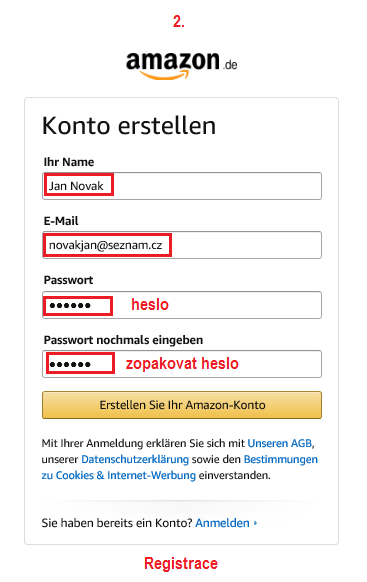Image resolution: width=367 pixels, height=582 pixels.
Task: Click the red Registrace caption
Action: pyautogui.click(x=181, y=563)
